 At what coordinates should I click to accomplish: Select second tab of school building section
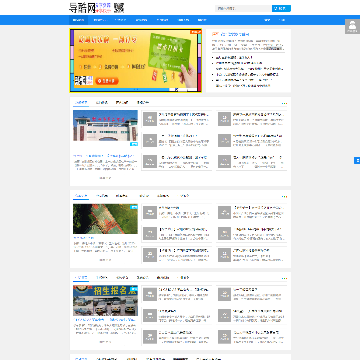[102, 103]
